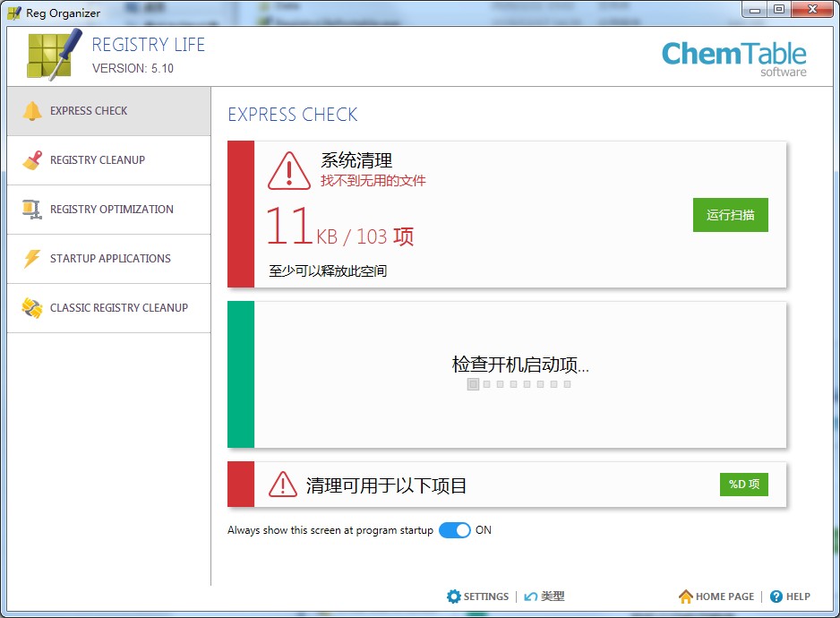Close the Reg Organizer window
The image size is (840, 618).
tap(812, 10)
